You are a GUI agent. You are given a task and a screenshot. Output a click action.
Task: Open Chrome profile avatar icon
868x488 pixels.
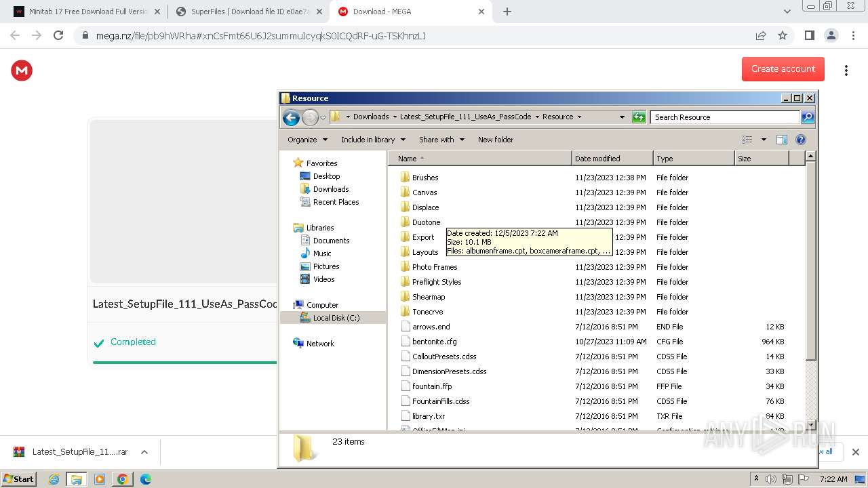tap(831, 35)
